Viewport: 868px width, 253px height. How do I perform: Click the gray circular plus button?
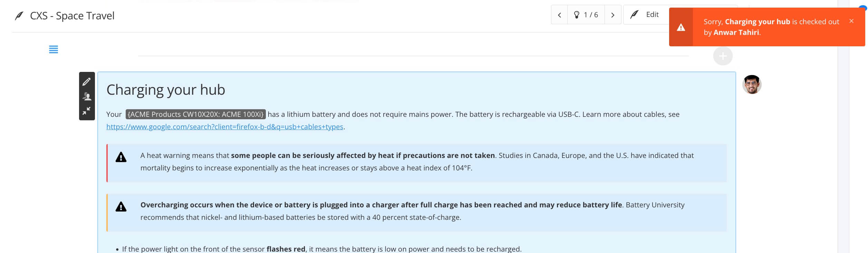tap(723, 56)
